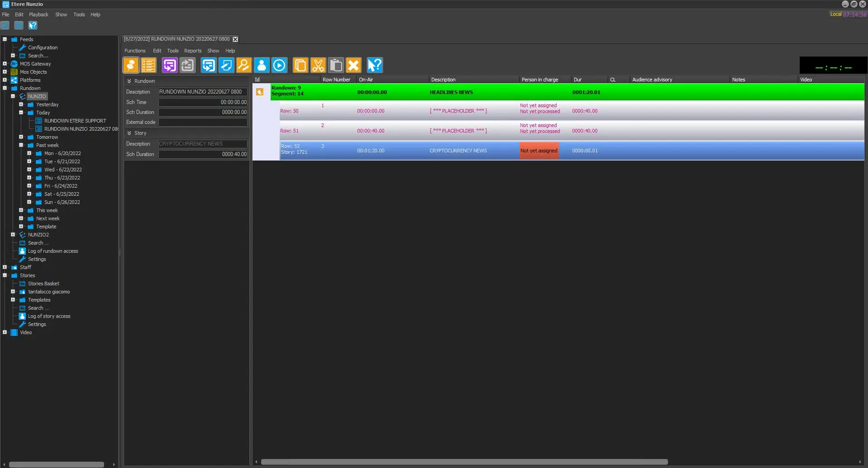Open RUNDOWN ETERE SUPPORT in tree

pos(75,121)
